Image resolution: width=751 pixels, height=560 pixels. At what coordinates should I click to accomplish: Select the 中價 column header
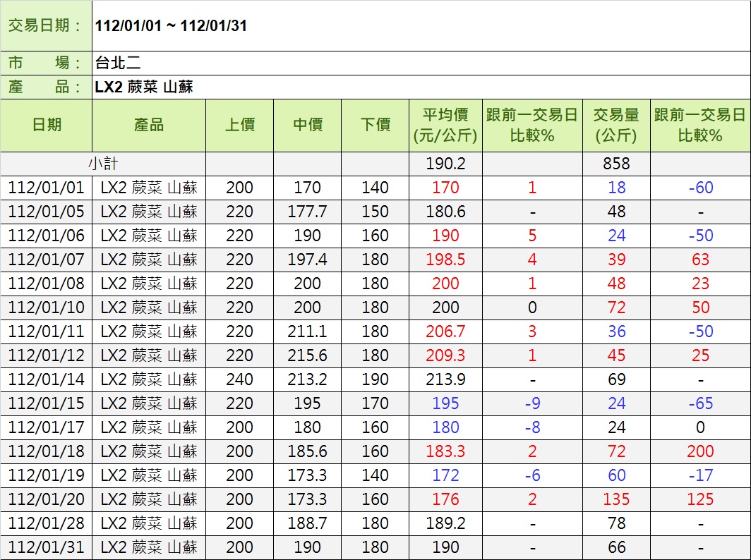pyautogui.click(x=307, y=125)
